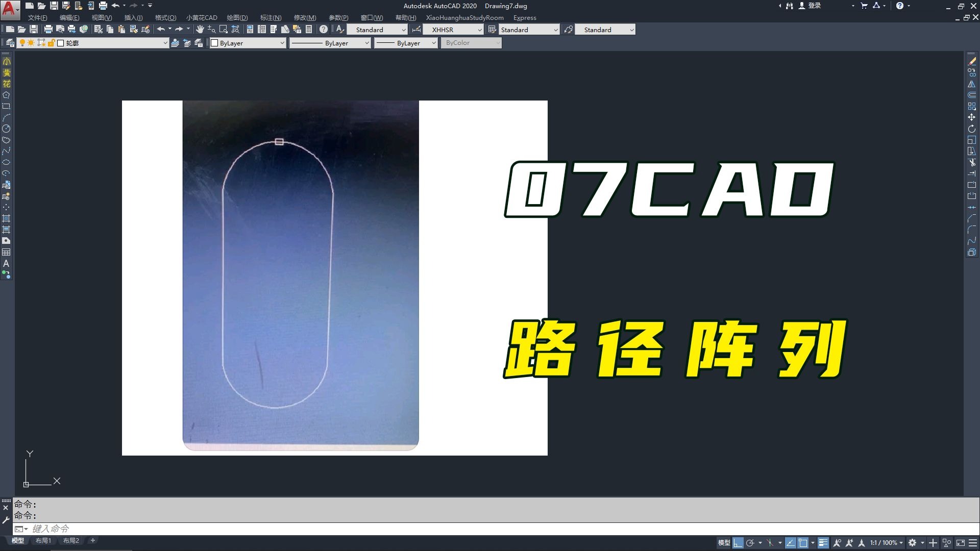The image size is (980, 551).
Task: Add a new layout with plus tab
Action: point(92,541)
